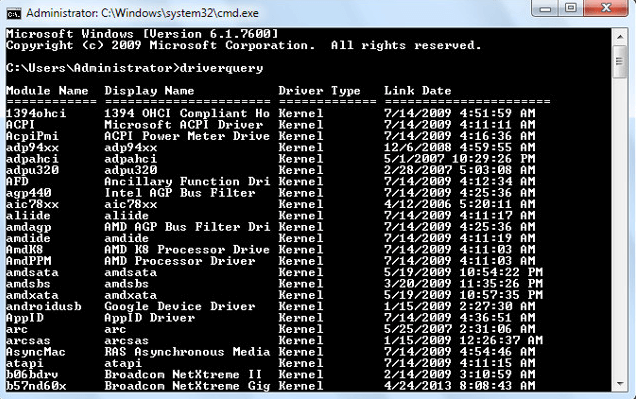Click the 'Display Name' column header
The width and height of the screenshot is (636, 399).
[x=149, y=90]
